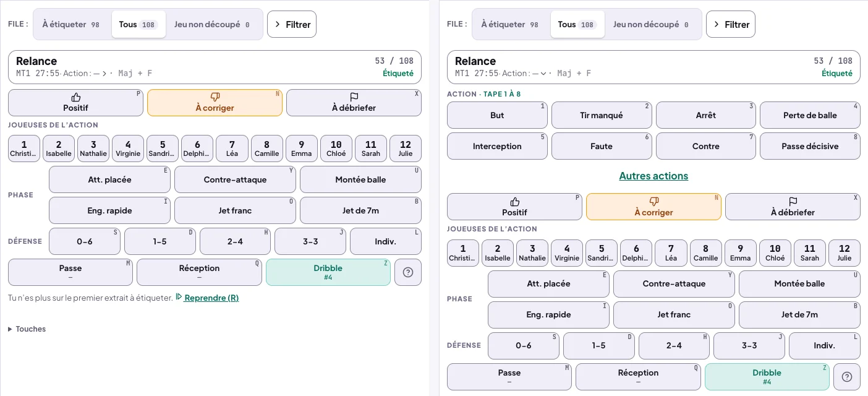
Task: Tag the action as Passe décisive
Action: pos(810,146)
